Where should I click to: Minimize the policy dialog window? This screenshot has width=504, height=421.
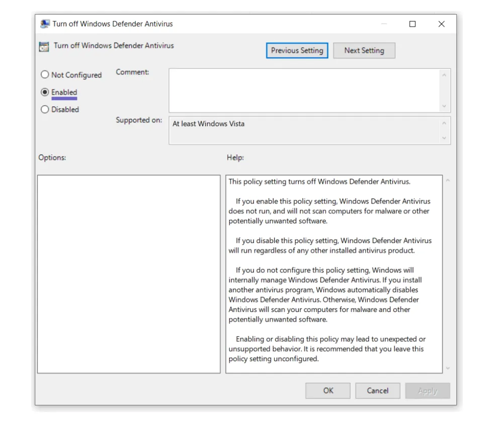click(x=384, y=24)
